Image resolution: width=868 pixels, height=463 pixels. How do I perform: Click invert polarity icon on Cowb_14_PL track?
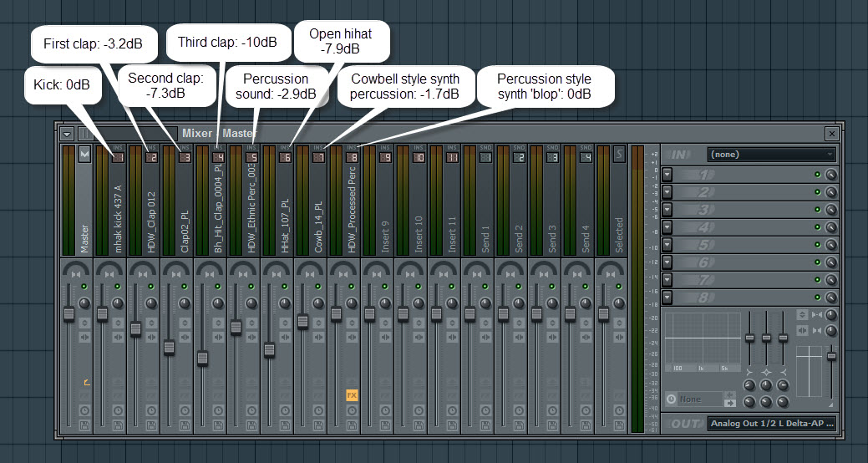tap(318, 323)
